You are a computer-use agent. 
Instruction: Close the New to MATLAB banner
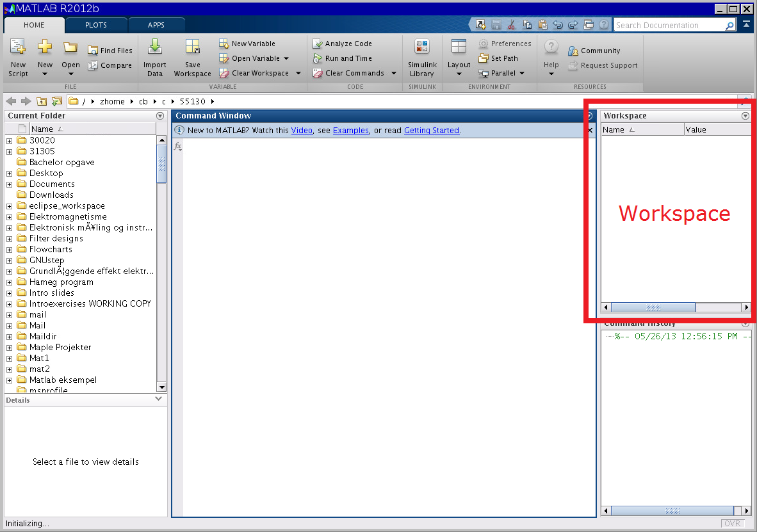[x=590, y=131]
